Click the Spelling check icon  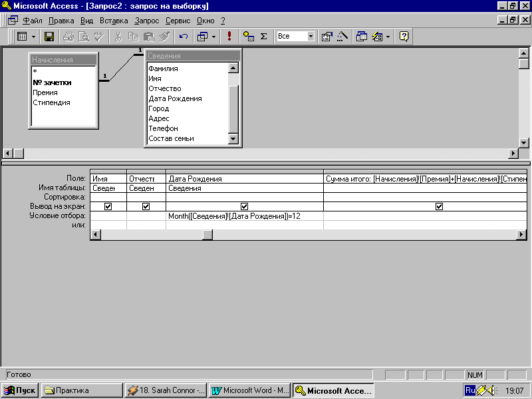click(98, 37)
